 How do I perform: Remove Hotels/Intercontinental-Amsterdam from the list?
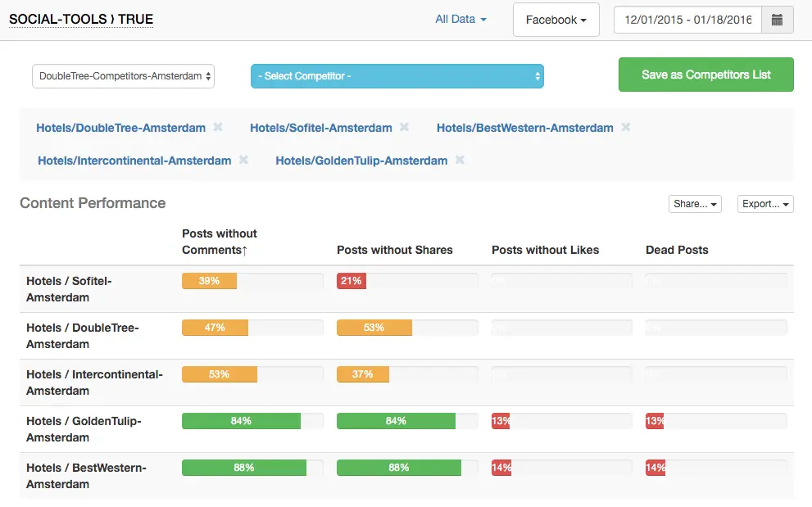[243, 161]
